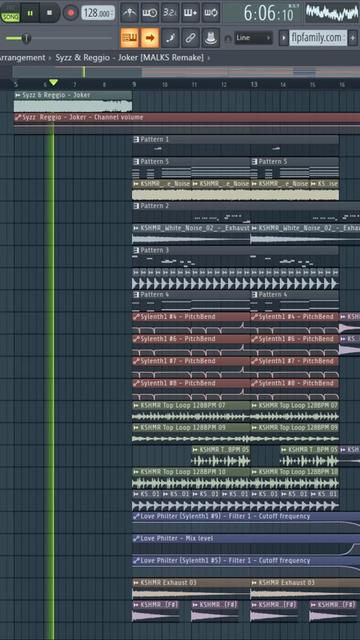The image size is (360, 640).
Task: Select the second KSHMR Top Loop 128BPM 10 clip
Action: coord(294,478)
